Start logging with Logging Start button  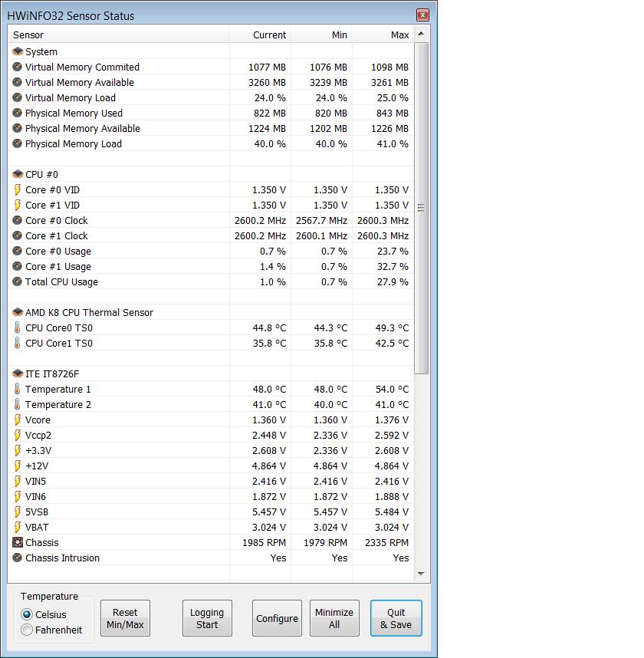(207, 618)
